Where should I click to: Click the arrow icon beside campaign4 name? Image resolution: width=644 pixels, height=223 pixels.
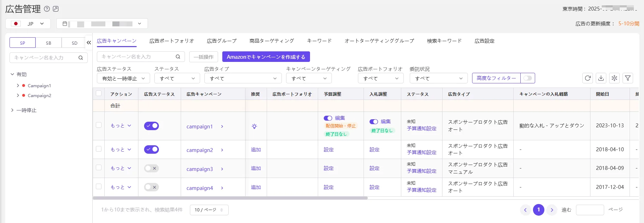pyautogui.click(x=222, y=188)
